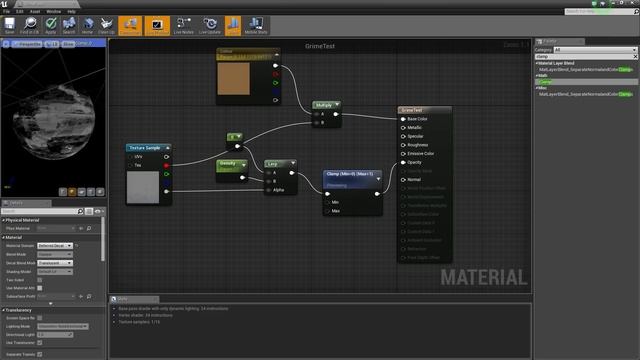The width and height of the screenshot is (640, 360).
Task: Collapse the Lerp node arrow
Action: coord(293,163)
